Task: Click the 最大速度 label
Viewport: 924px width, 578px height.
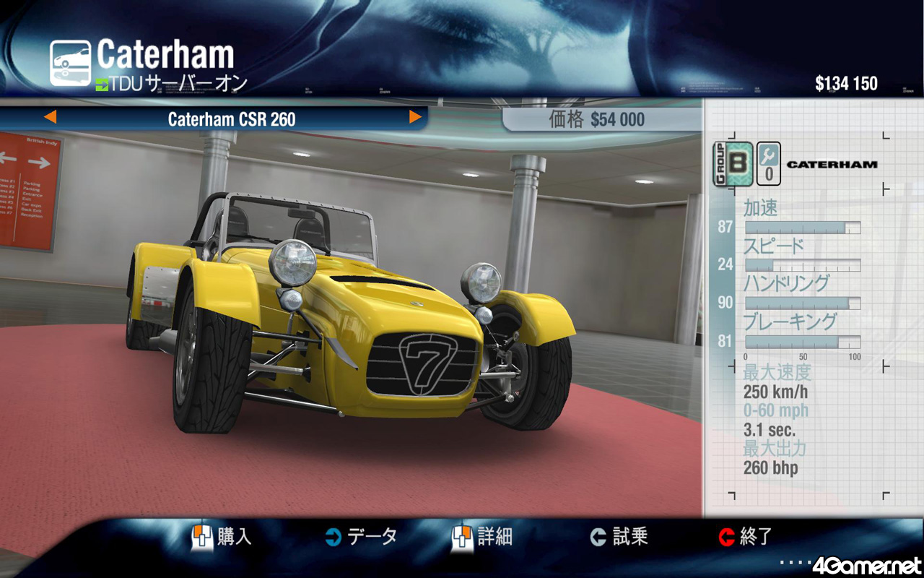Action: coord(777,373)
